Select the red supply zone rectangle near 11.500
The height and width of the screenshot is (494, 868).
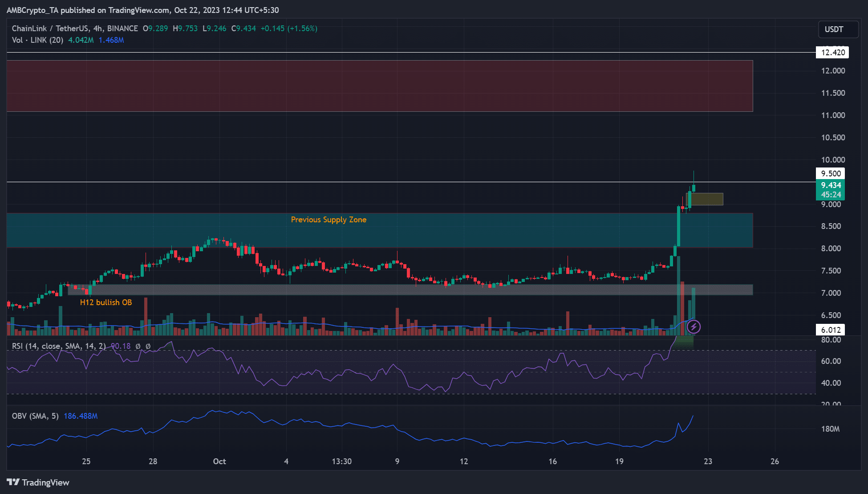380,86
